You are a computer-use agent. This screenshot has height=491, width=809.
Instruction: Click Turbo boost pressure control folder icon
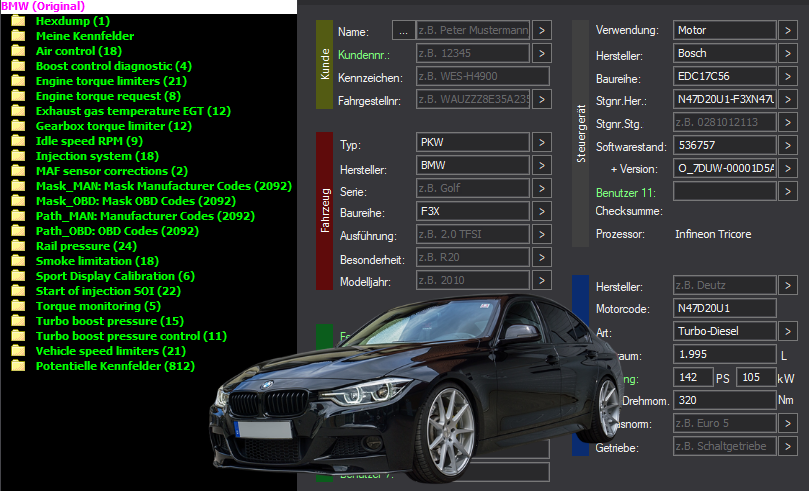pyautogui.click(x=18, y=336)
